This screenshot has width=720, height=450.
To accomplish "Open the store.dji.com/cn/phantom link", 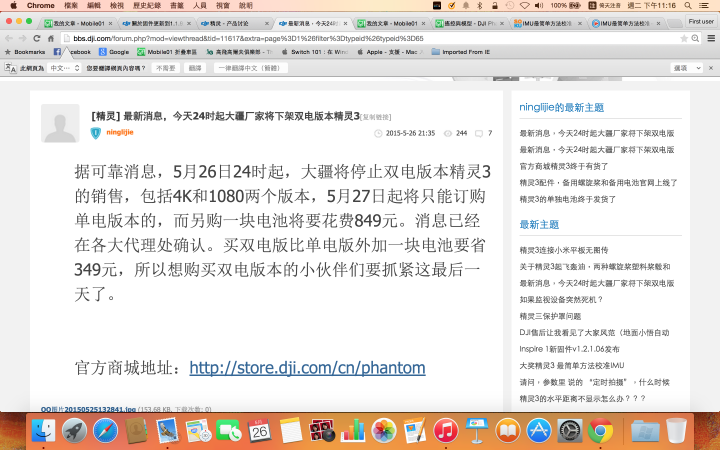I will [307, 368].
